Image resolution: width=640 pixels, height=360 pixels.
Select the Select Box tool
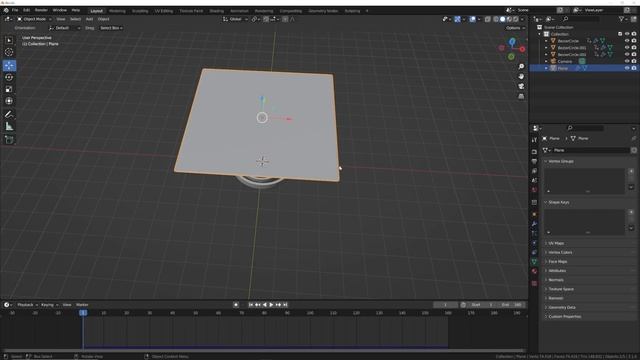point(9,40)
